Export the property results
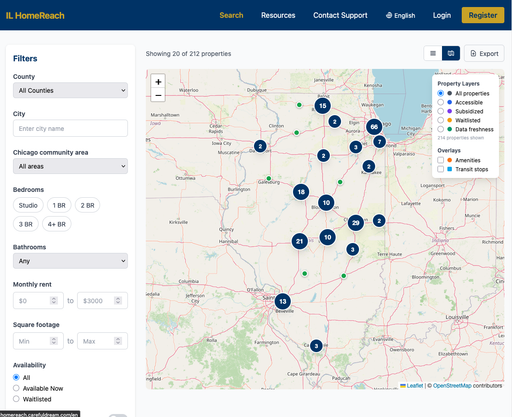The height and width of the screenshot is (417, 512). click(x=484, y=53)
